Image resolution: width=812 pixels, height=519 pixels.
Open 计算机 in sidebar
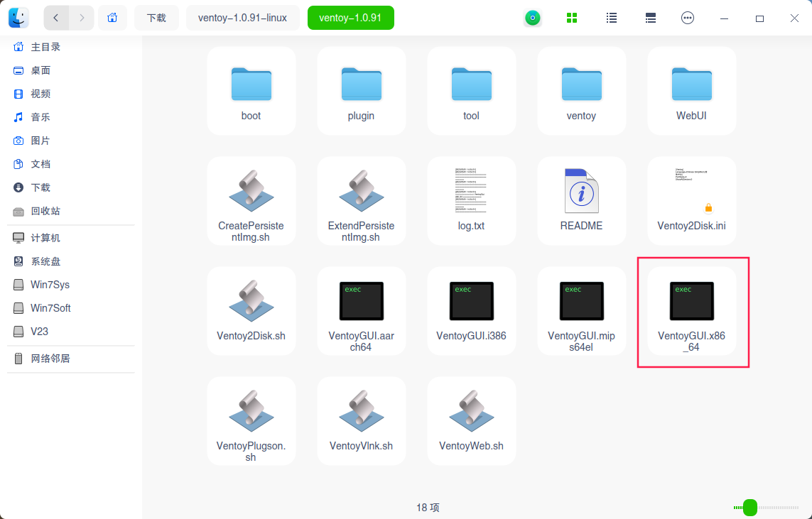71,238
